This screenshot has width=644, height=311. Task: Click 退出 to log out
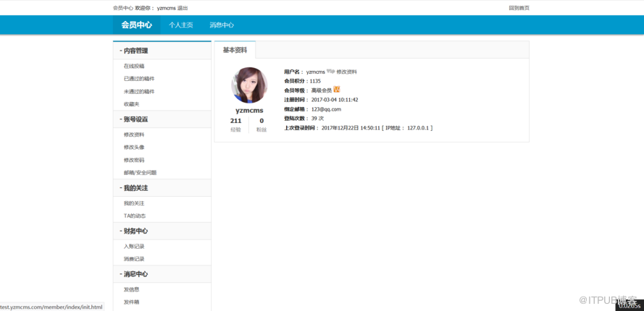coord(183,8)
